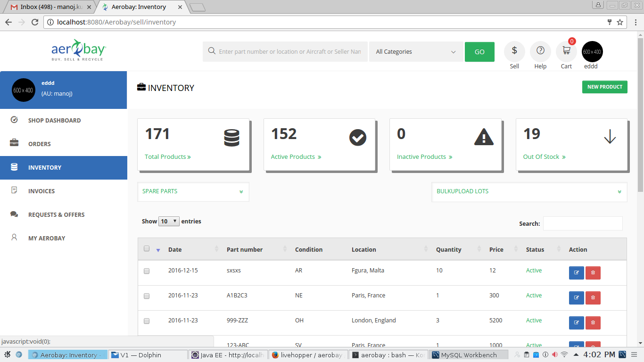Open the shopping Cart icon
Image resolution: width=644 pixels, height=362 pixels.
566,51
